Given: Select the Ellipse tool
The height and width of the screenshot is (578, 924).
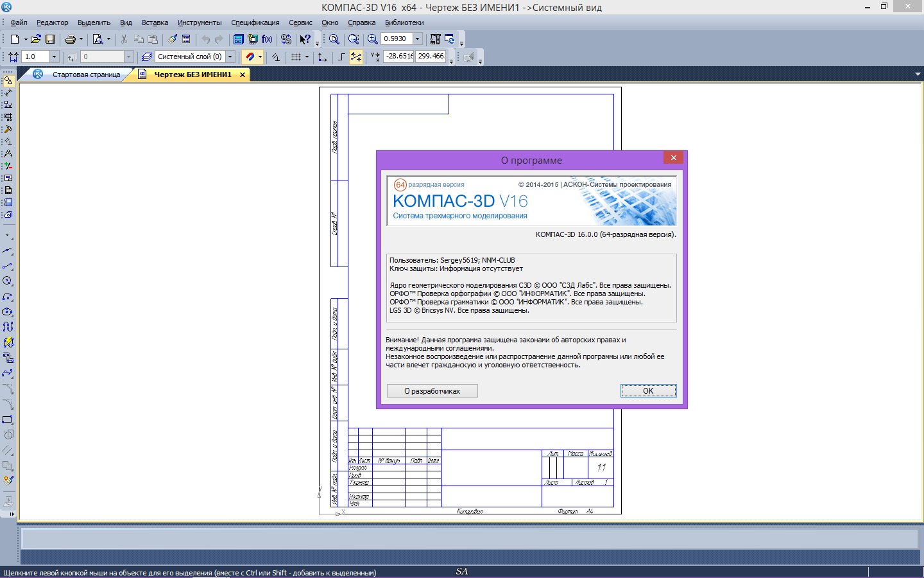Looking at the screenshot, I should [8, 312].
